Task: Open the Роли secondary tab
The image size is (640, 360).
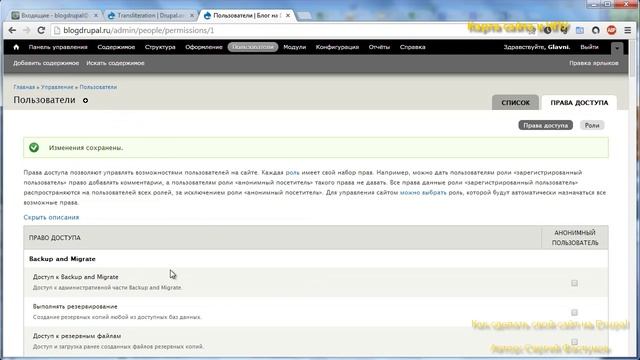Action: tap(592, 125)
